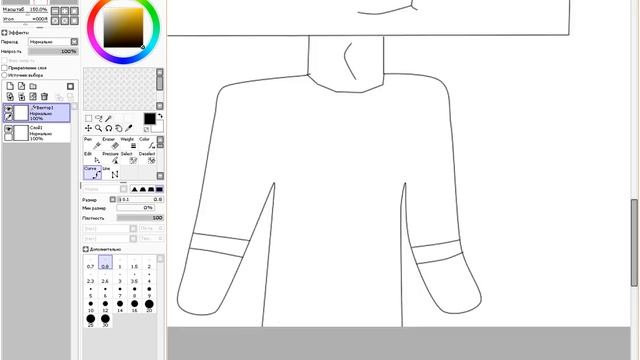Viewport: 640px width, 360px height.
Task: Select the rectangular Selection tool
Action: pyautogui.click(x=88, y=118)
